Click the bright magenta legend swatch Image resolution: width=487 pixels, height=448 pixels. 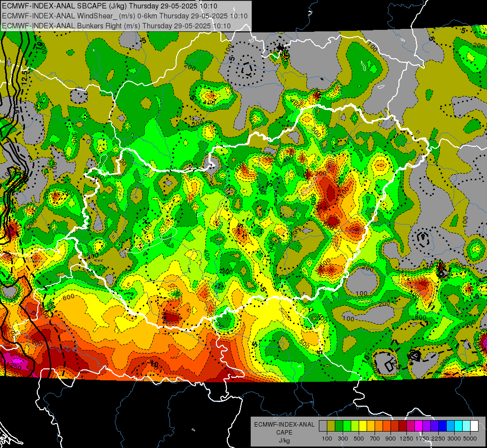tap(419, 426)
